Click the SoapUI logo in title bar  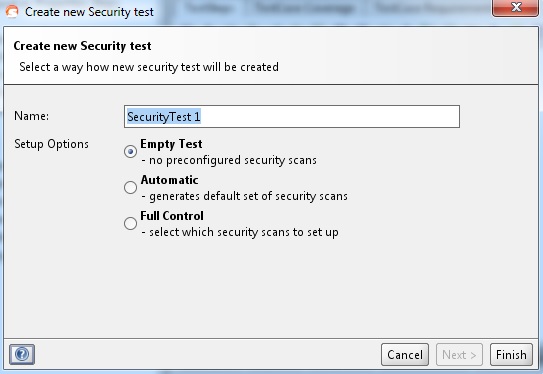coord(12,12)
